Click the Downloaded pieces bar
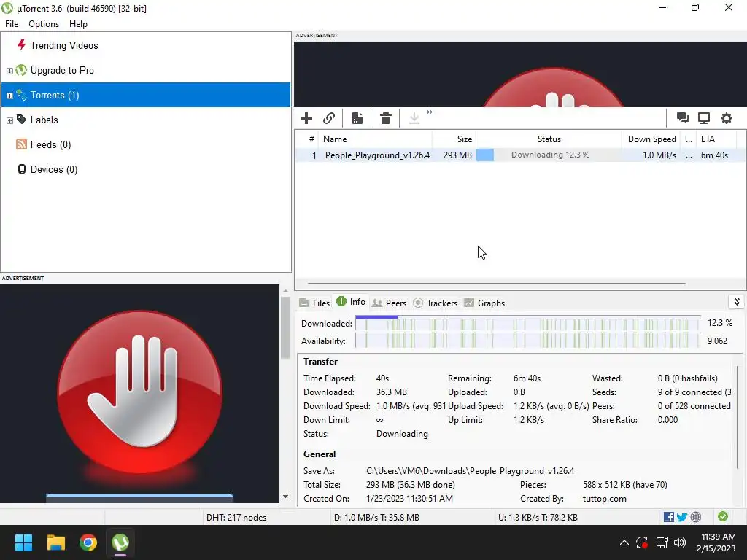 tap(528, 323)
